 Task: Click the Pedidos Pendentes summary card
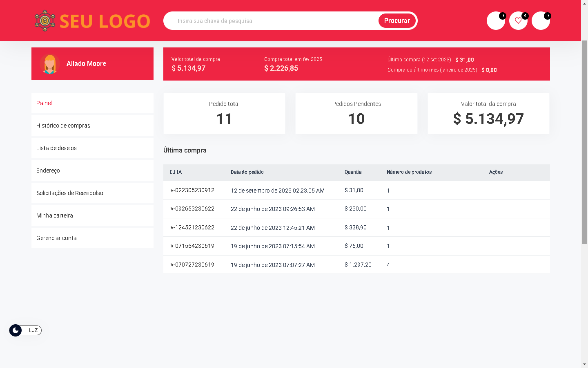[356, 113]
